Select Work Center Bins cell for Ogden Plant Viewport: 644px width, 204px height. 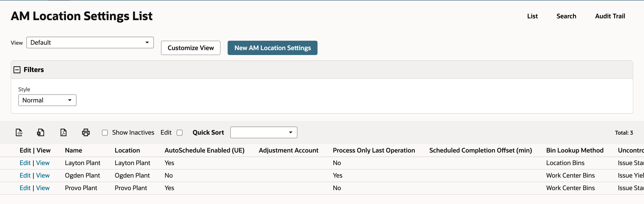(x=570, y=176)
